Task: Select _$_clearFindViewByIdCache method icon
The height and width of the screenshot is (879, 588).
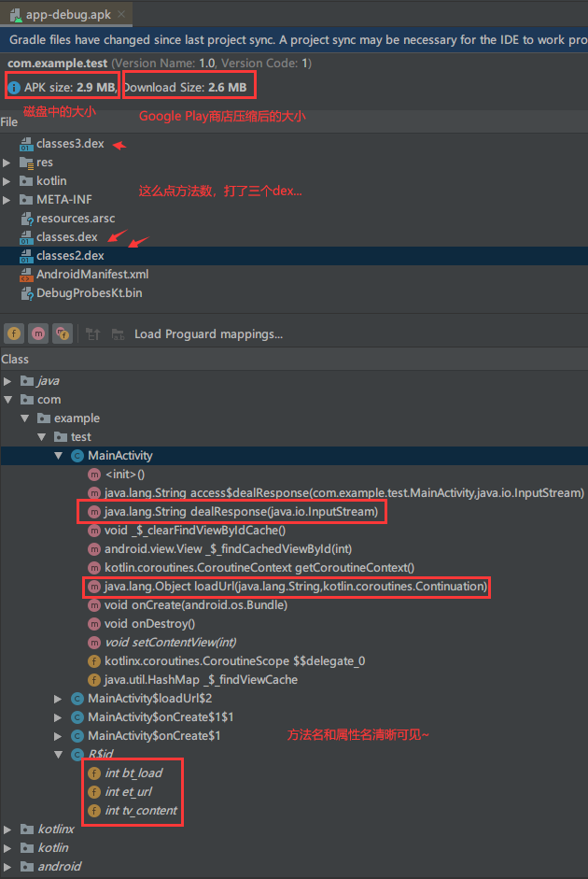Action: [x=94, y=531]
